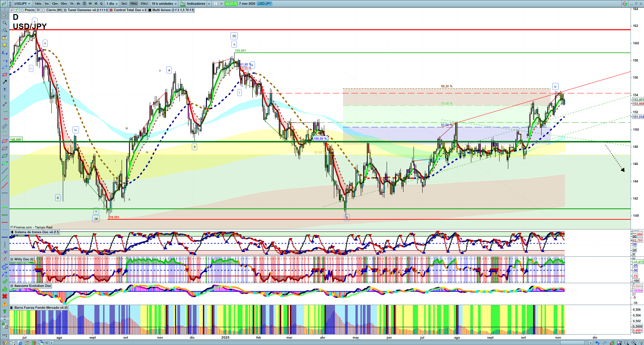644x345 pixels.
Task: Open the Tunel Domenec v4 indicator settings
Action: [x=87, y=10]
